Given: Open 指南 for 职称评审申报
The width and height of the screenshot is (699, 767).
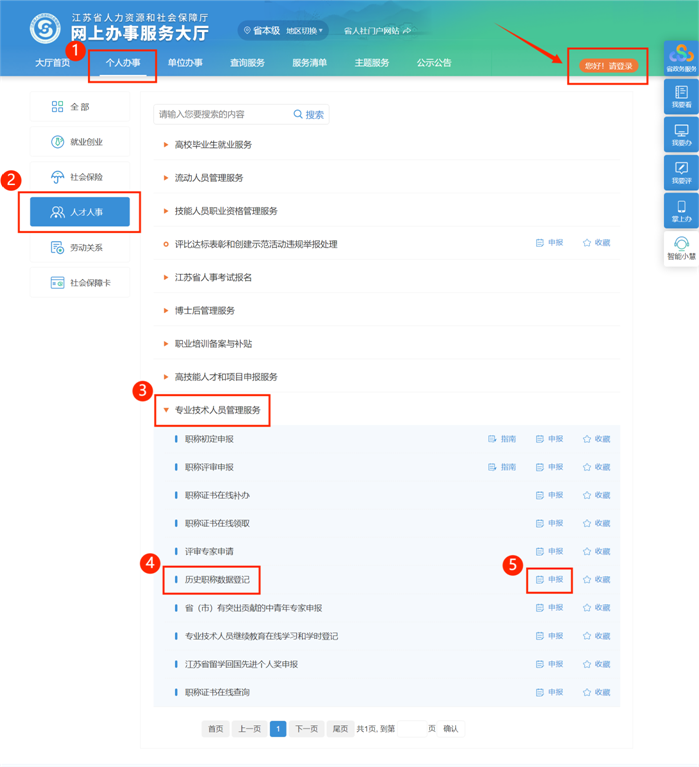Looking at the screenshot, I should tap(502, 467).
